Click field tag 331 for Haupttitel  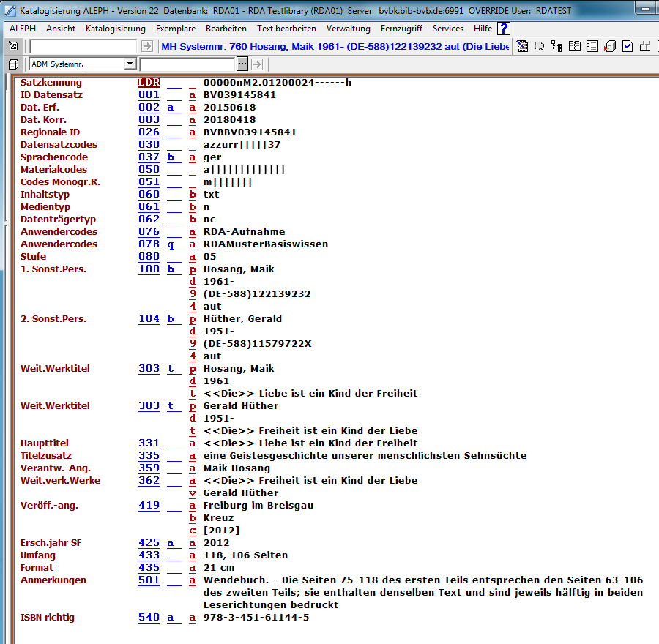[149, 443]
